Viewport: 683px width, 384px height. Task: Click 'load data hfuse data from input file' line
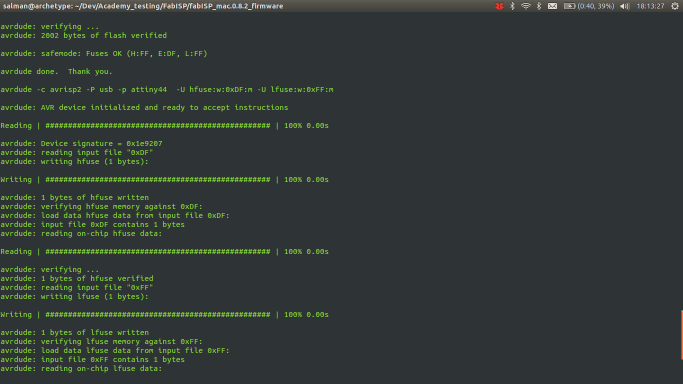[115, 216]
